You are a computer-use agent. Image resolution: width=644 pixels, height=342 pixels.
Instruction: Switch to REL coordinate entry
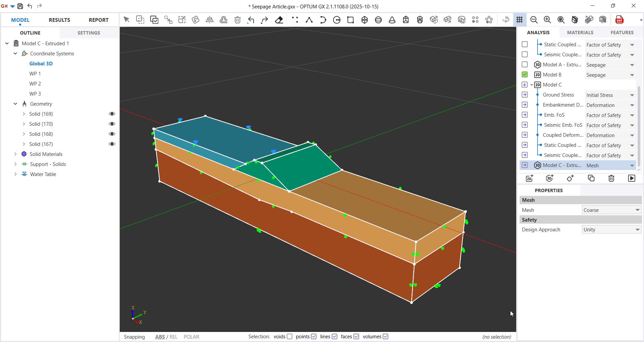174,337
